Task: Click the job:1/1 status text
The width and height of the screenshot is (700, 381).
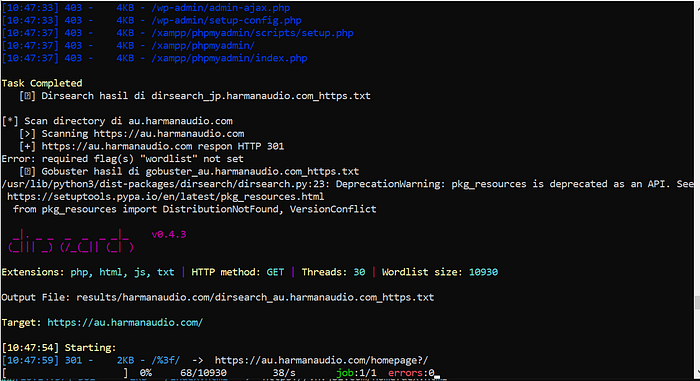Action: 356,373
